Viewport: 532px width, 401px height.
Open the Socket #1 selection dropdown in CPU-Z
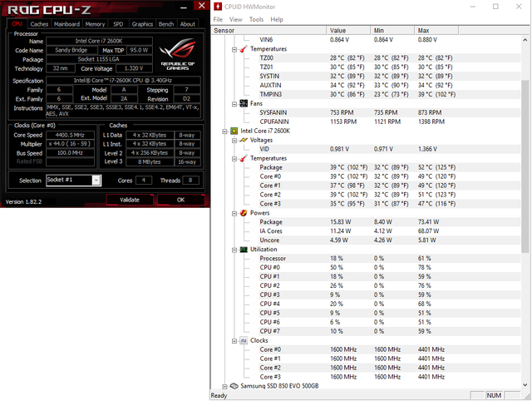pyautogui.click(x=96, y=180)
